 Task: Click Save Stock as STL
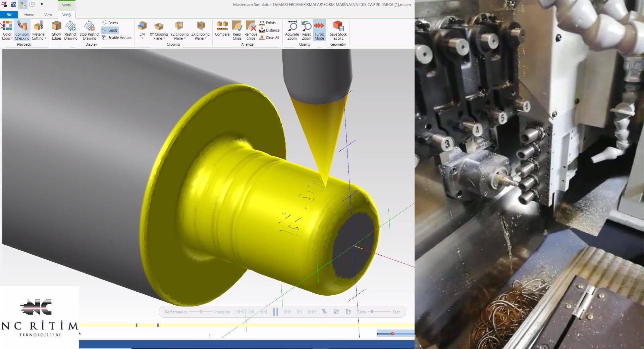point(338,30)
